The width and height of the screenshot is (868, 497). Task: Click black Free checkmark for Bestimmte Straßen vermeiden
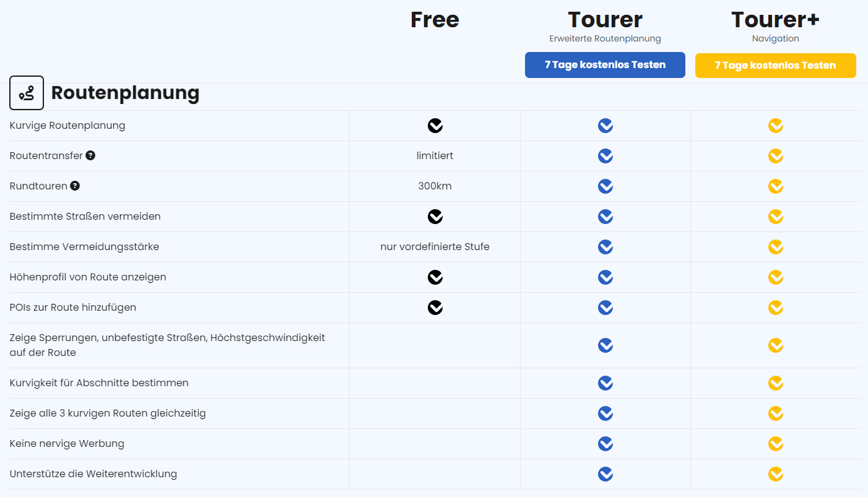435,217
